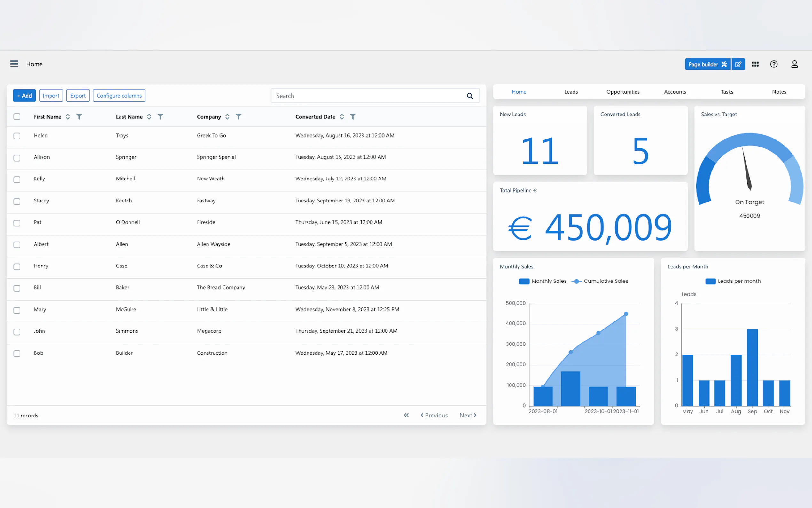Open the user profile icon
Viewport: 812px width, 508px height.
pos(794,64)
